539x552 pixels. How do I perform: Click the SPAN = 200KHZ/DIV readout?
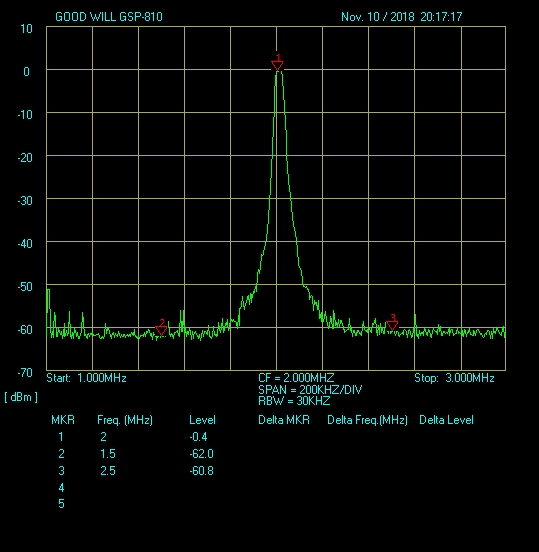[x=310, y=390]
